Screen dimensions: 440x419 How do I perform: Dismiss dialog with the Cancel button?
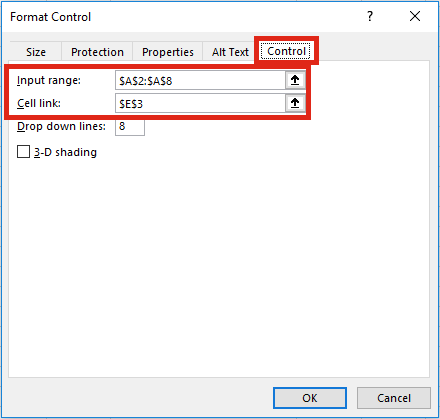[394, 398]
